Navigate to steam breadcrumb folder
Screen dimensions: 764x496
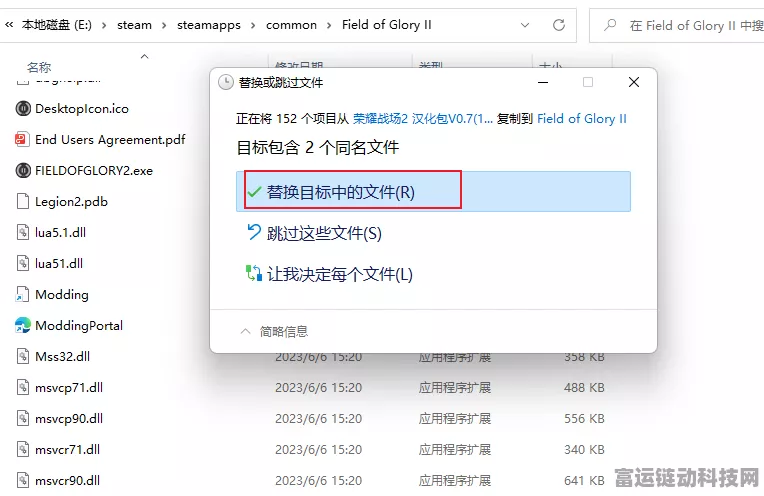point(134,25)
